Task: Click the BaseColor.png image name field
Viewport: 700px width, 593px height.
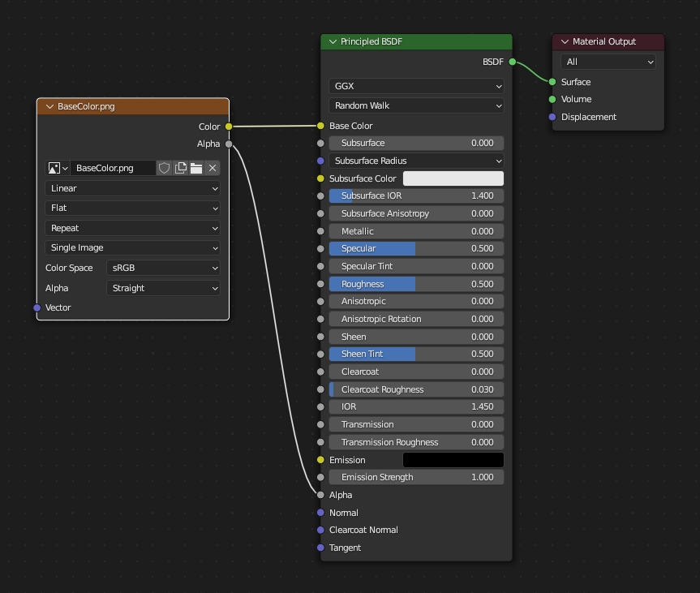Action: point(113,169)
